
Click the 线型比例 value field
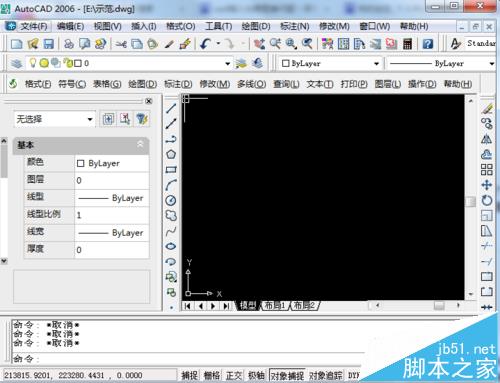pyautogui.click(x=112, y=215)
